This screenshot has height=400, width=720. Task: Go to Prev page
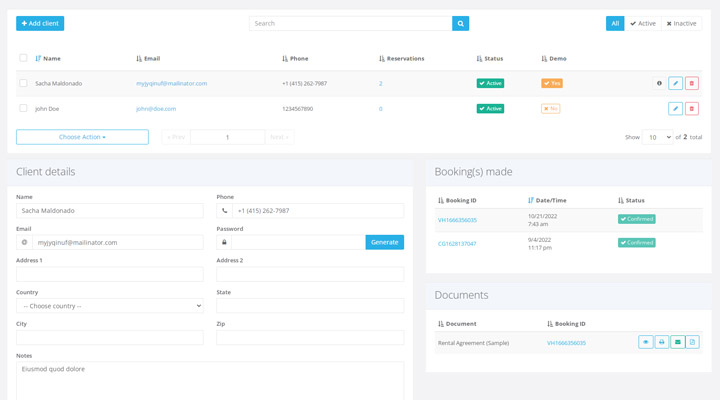click(176, 137)
